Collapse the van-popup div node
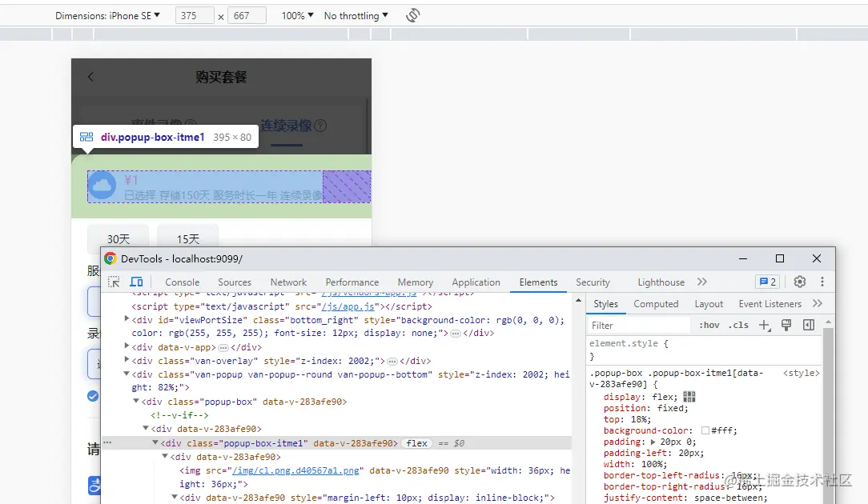 point(127,374)
